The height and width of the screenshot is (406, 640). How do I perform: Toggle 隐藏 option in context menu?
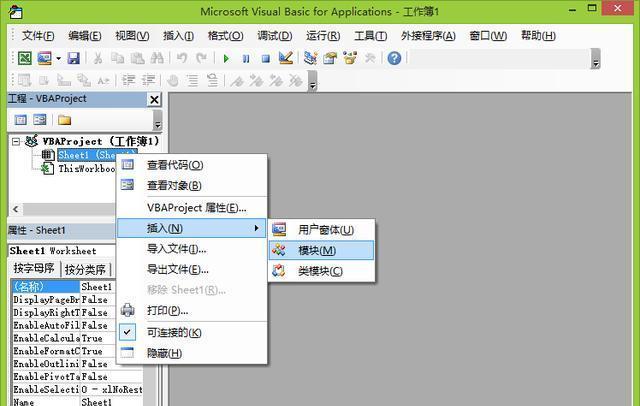coord(164,353)
